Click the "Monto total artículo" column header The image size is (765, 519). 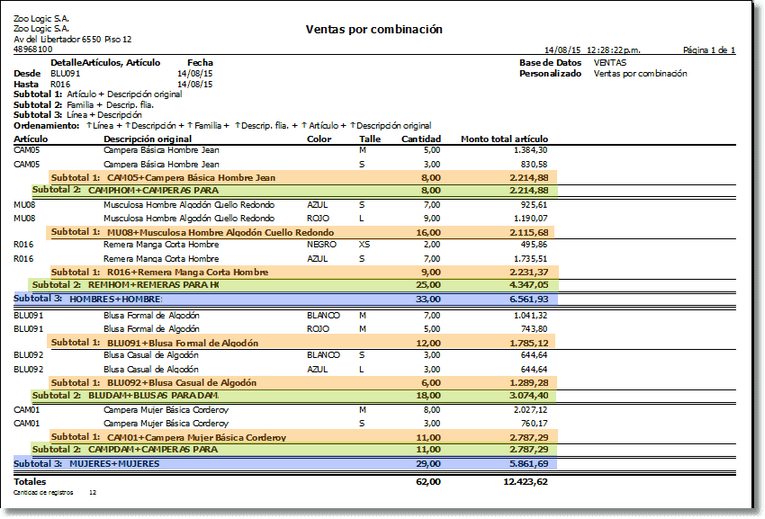tap(503, 138)
